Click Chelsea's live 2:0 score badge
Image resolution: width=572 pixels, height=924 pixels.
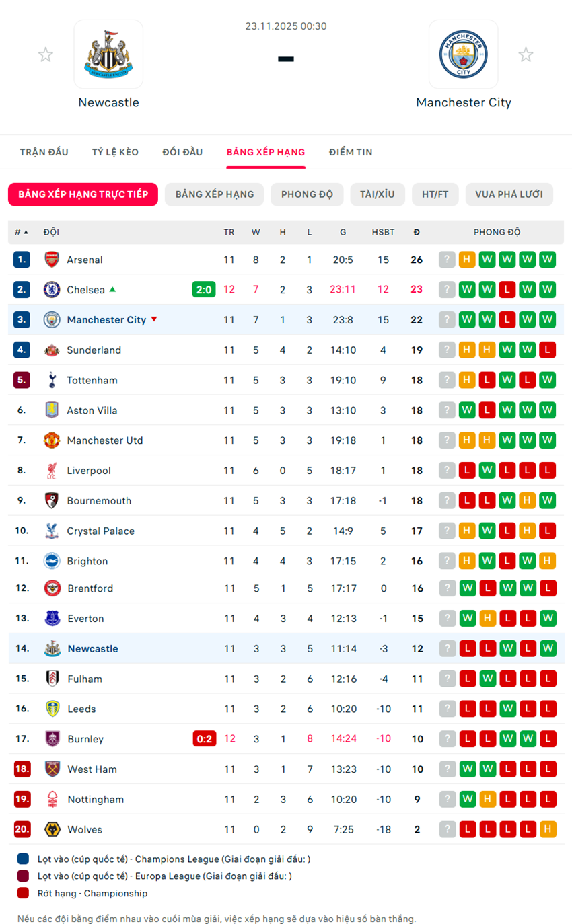[204, 290]
